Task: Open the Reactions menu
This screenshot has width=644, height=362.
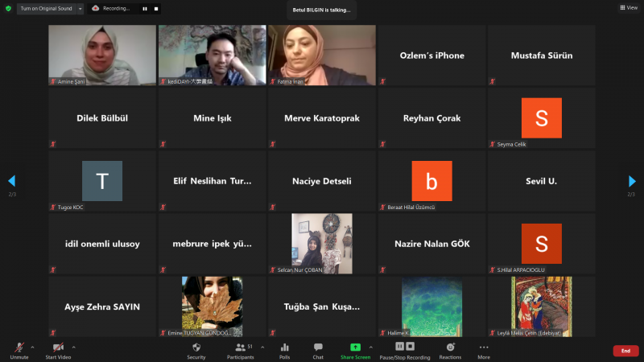Action: click(x=450, y=351)
